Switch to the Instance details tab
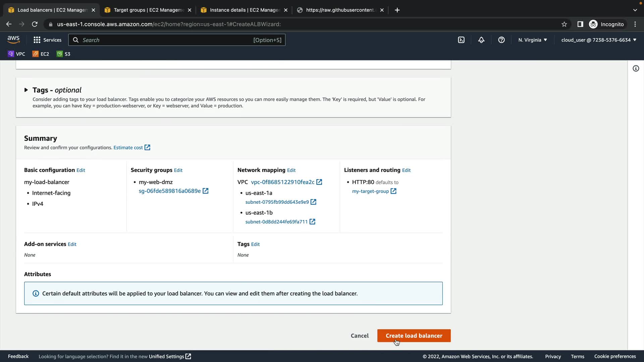Screen dimensions: 644x362 pos(244,10)
